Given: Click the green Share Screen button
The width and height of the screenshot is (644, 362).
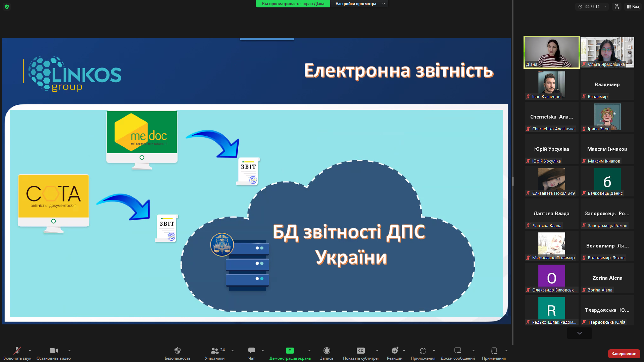Looking at the screenshot, I should click(290, 351).
